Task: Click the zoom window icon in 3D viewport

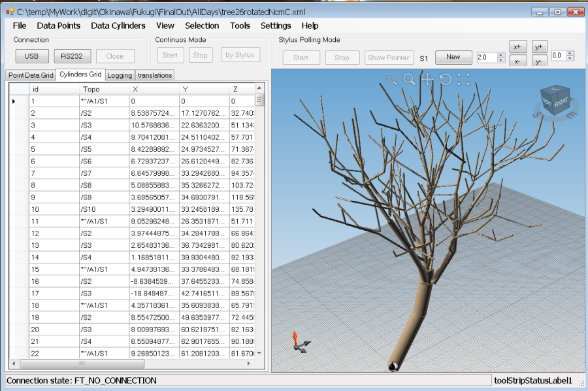Action: (393, 80)
